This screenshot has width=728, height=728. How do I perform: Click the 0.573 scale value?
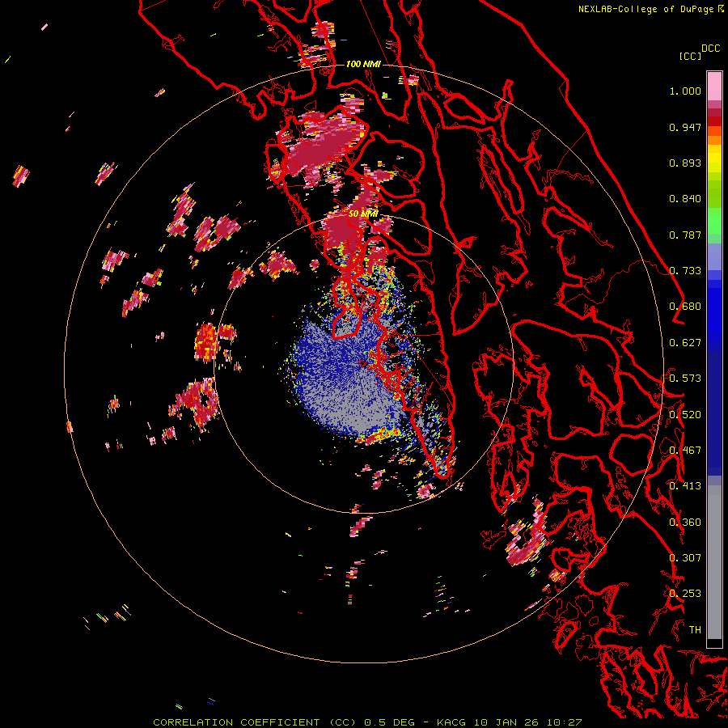(685, 379)
